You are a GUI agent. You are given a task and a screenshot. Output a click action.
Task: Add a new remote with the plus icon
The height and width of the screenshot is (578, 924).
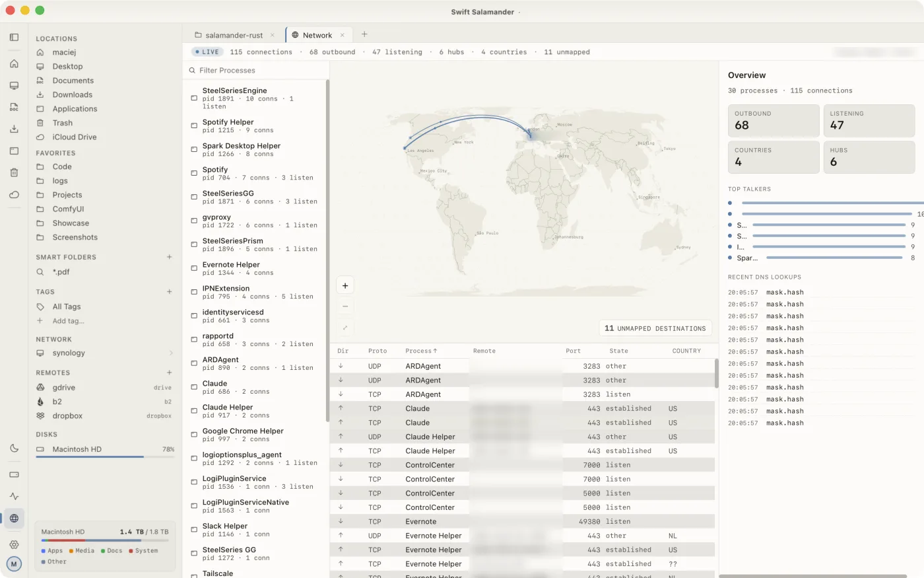pos(170,373)
